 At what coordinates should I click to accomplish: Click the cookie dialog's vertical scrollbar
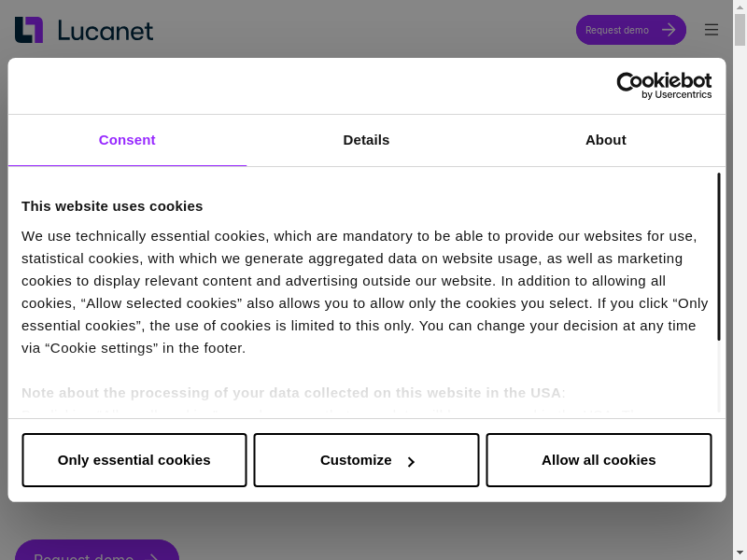718,257
